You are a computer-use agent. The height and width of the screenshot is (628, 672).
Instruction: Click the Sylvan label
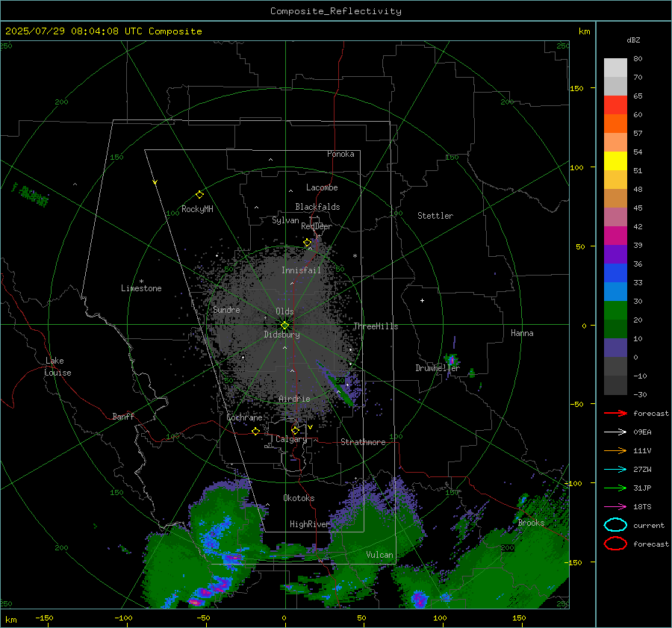[285, 220]
